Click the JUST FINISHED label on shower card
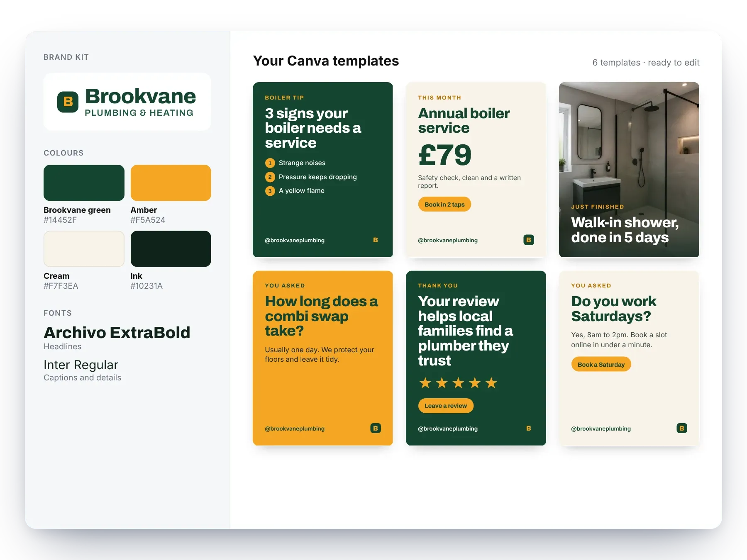 point(598,207)
